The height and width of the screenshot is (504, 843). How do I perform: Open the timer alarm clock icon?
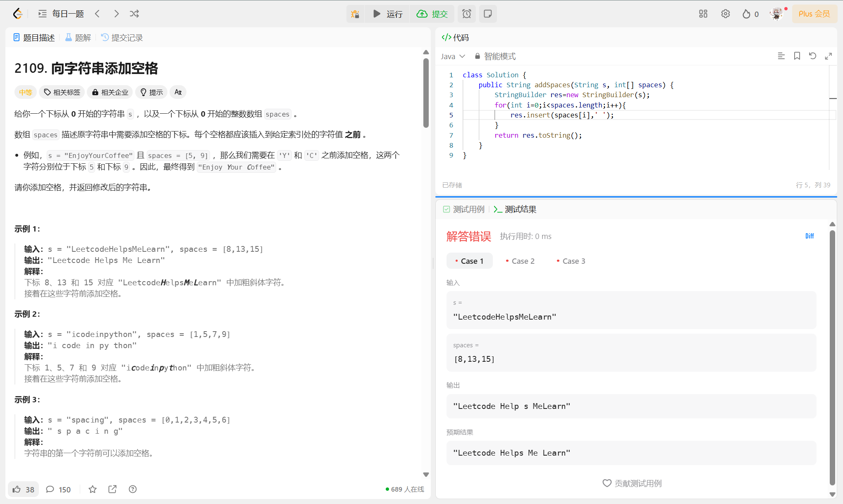466,14
